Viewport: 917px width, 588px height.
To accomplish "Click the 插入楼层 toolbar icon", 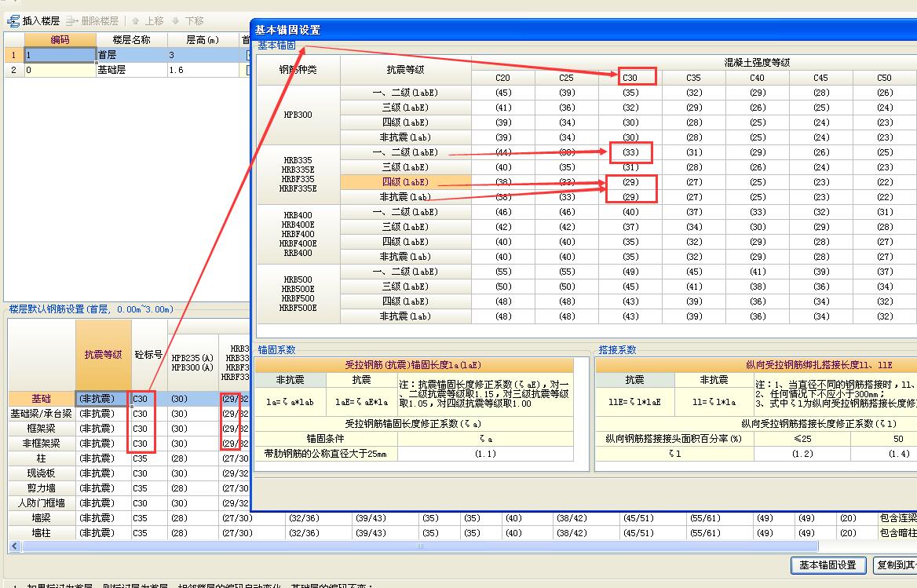I will pos(13,21).
